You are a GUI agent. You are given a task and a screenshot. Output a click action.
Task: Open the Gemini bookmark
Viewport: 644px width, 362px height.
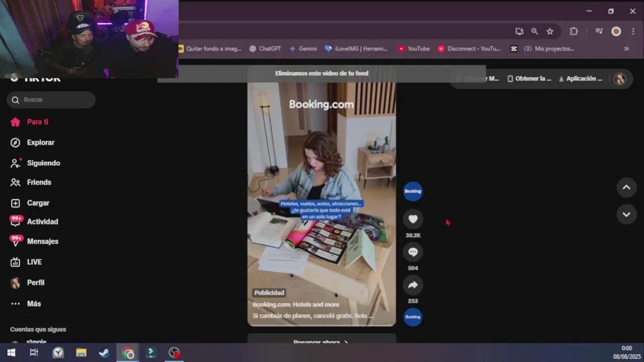tap(303, 49)
